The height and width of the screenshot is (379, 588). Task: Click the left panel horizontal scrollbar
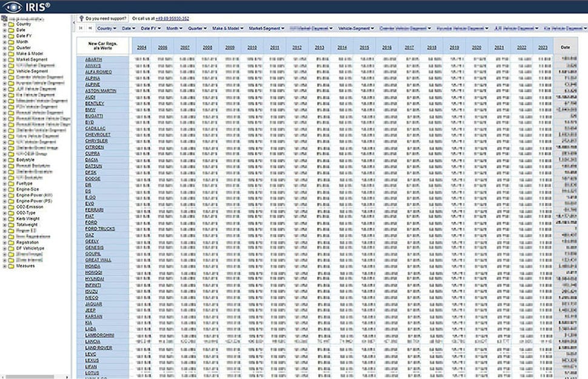[x=30, y=377]
